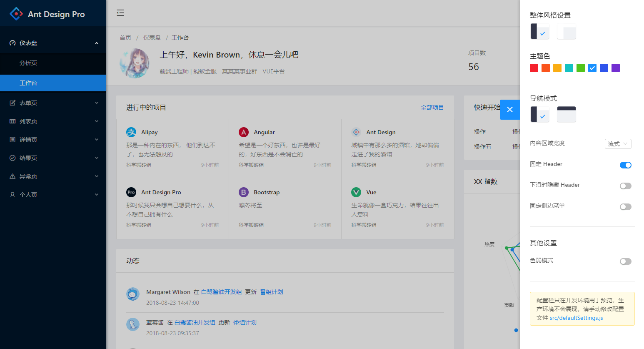Pick the red theme color

[x=534, y=68]
